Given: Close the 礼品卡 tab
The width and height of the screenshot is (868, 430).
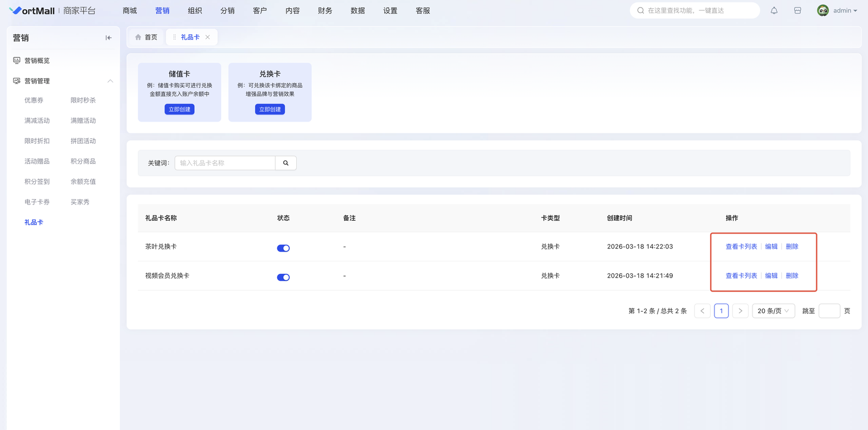Looking at the screenshot, I should pyautogui.click(x=208, y=37).
